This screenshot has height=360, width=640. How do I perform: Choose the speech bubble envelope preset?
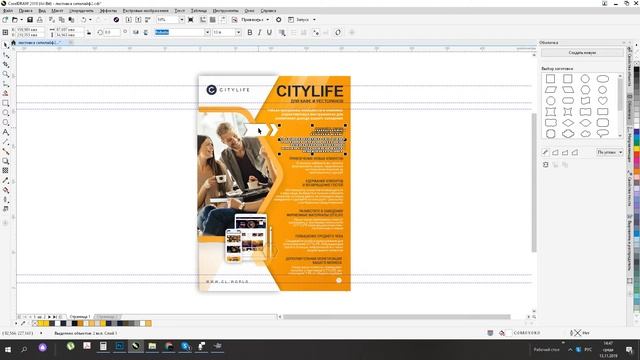[x=602, y=133]
